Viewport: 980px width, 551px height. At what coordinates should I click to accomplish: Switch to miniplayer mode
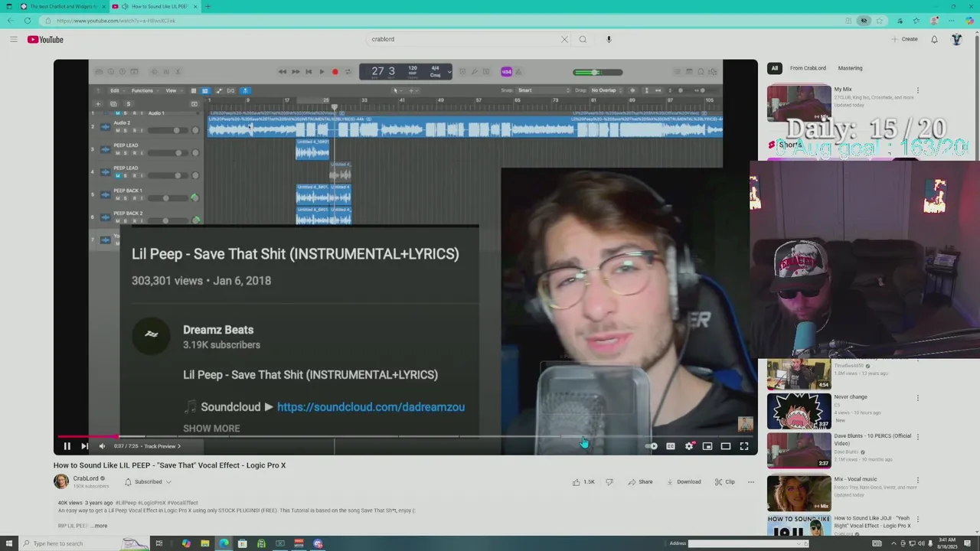click(x=707, y=446)
